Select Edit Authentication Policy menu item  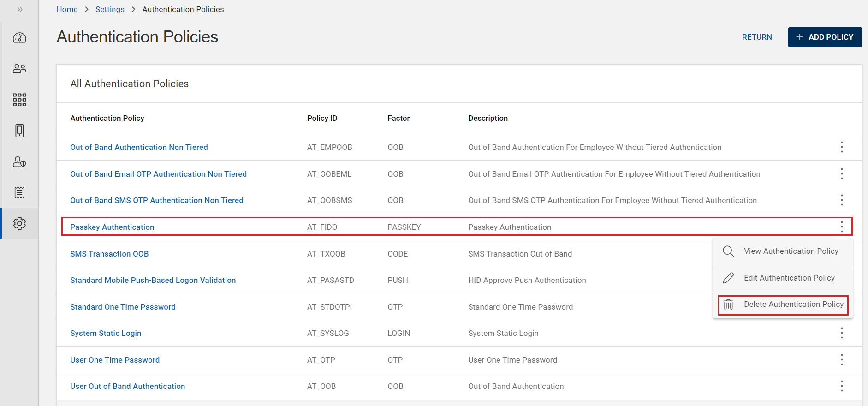tap(789, 278)
